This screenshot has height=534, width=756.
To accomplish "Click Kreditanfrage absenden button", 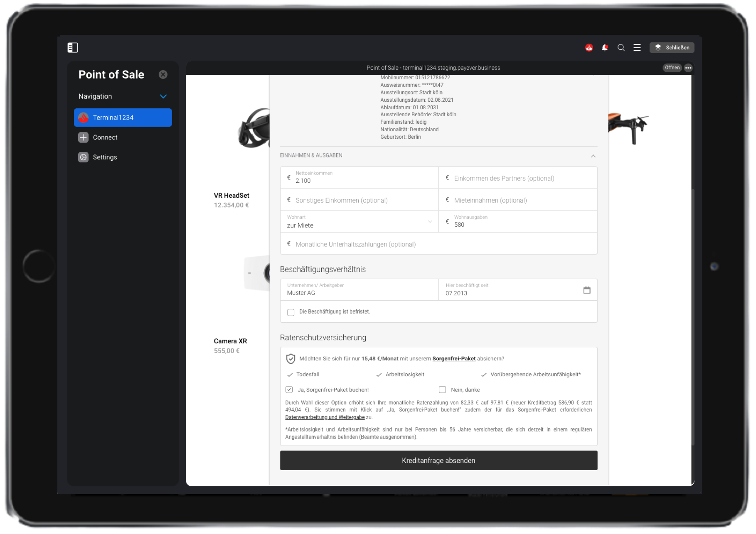I will pos(438,461).
